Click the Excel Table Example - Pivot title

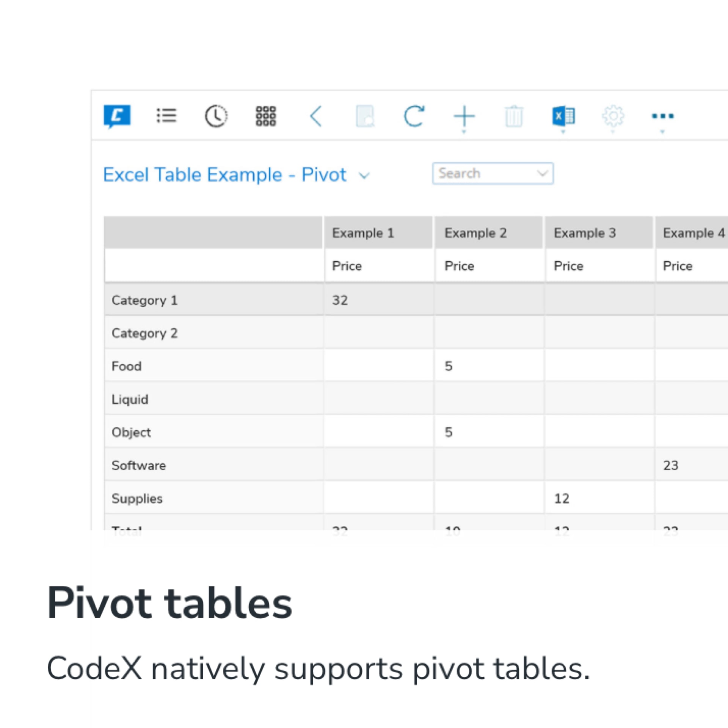tap(224, 175)
